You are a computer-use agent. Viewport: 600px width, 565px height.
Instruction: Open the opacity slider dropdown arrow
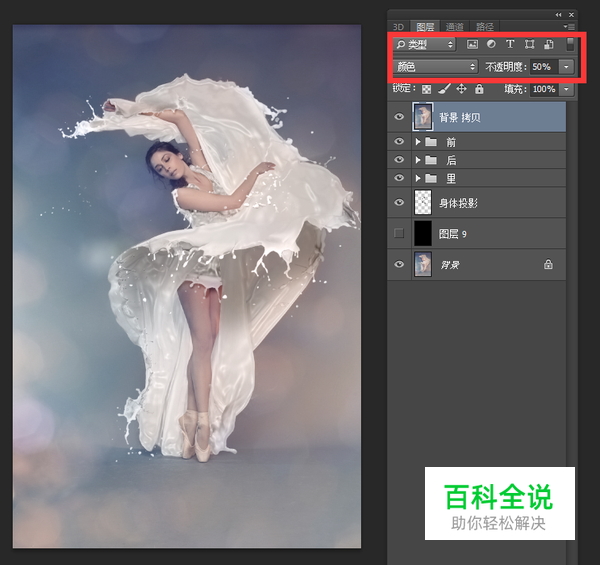[x=566, y=67]
